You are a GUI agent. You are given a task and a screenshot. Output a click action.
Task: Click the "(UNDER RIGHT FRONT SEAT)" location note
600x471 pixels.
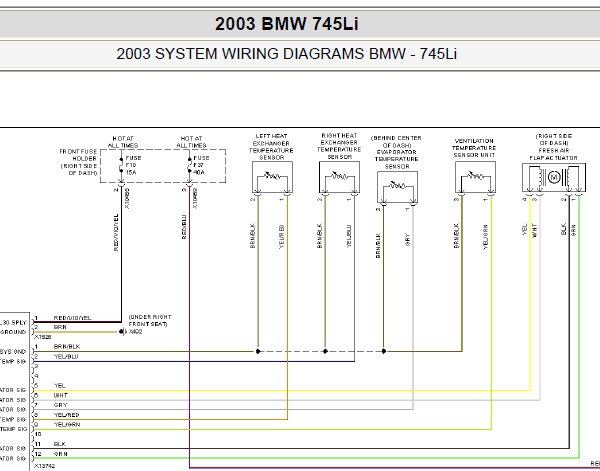(x=150, y=321)
